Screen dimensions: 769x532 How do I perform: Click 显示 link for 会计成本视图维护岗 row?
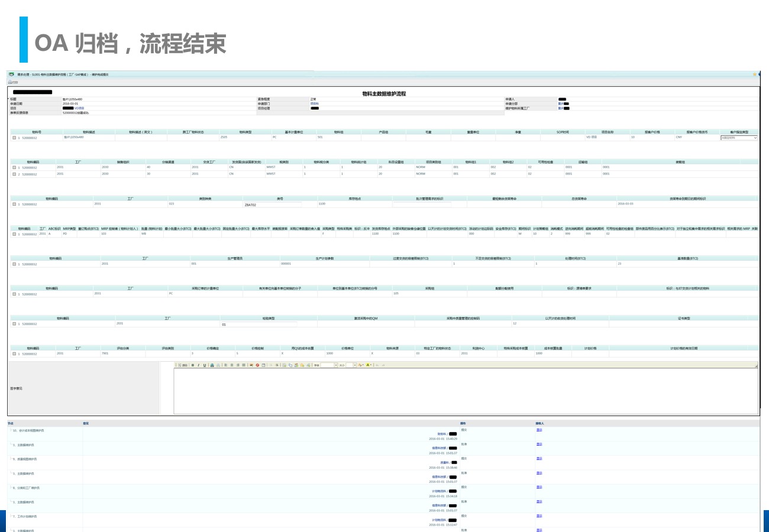[539, 430]
